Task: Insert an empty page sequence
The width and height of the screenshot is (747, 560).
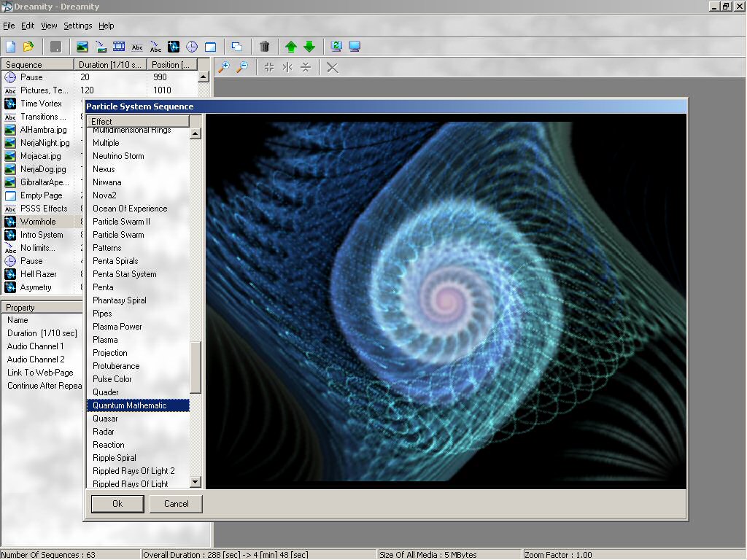Action: pyautogui.click(x=209, y=46)
